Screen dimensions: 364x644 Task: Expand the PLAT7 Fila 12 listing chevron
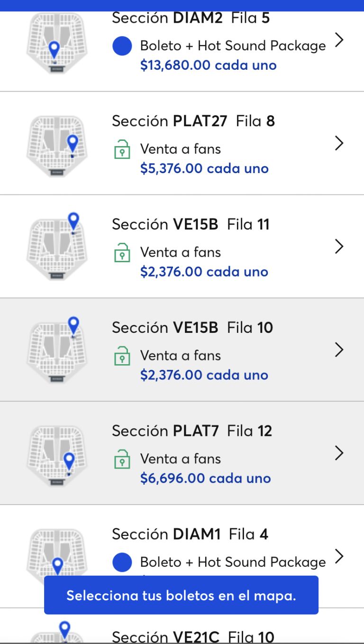tap(338, 453)
